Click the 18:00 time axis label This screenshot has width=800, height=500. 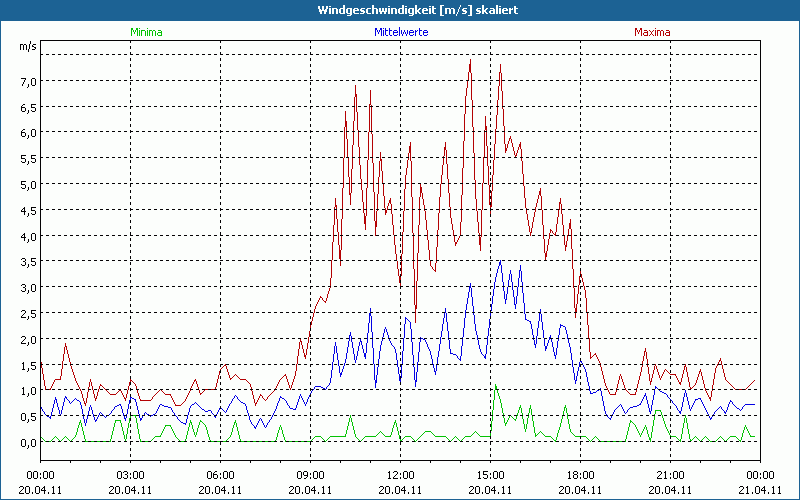click(580, 476)
